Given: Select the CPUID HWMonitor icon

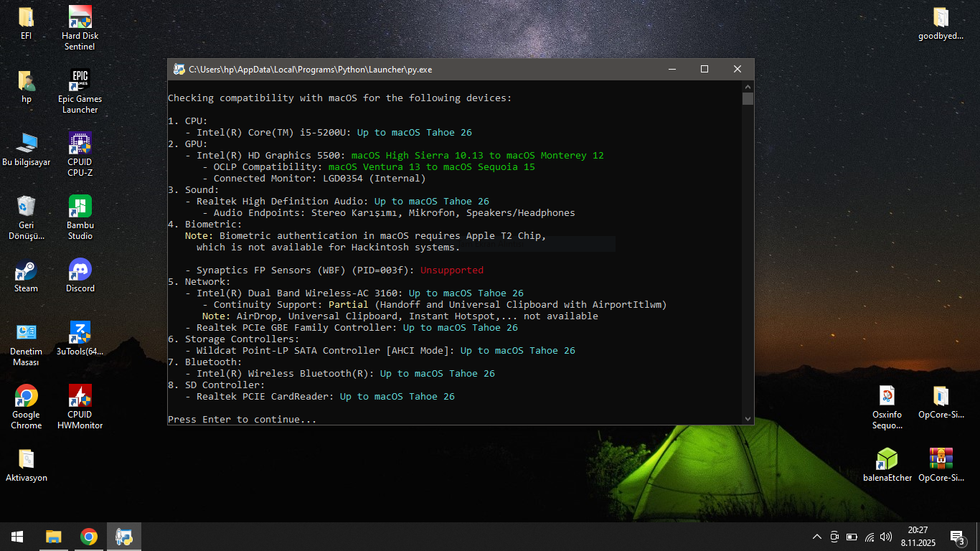Looking at the screenshot, I should tap(80, 396).
